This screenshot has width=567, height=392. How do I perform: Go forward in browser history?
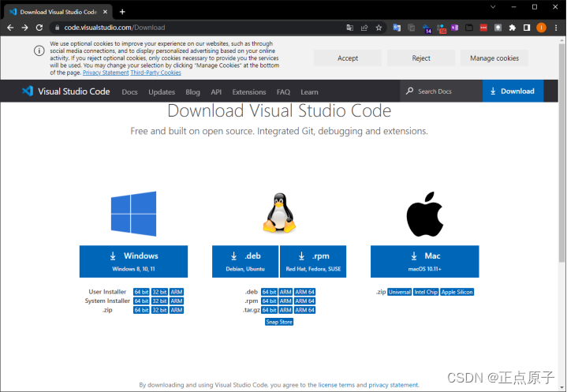click(24, 28)
